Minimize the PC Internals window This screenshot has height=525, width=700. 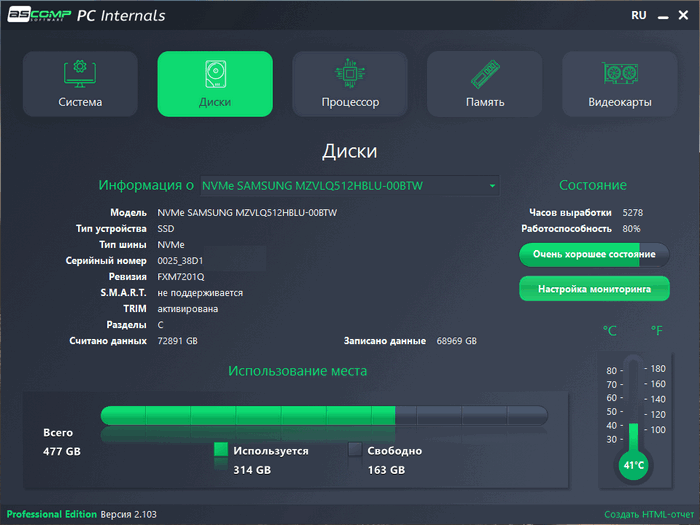click(x=663, y=16)
